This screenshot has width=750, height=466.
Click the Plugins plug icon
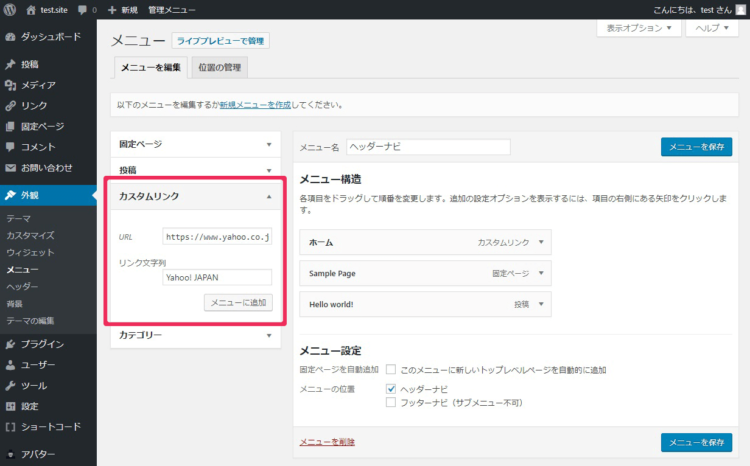(x=11, y=344)
